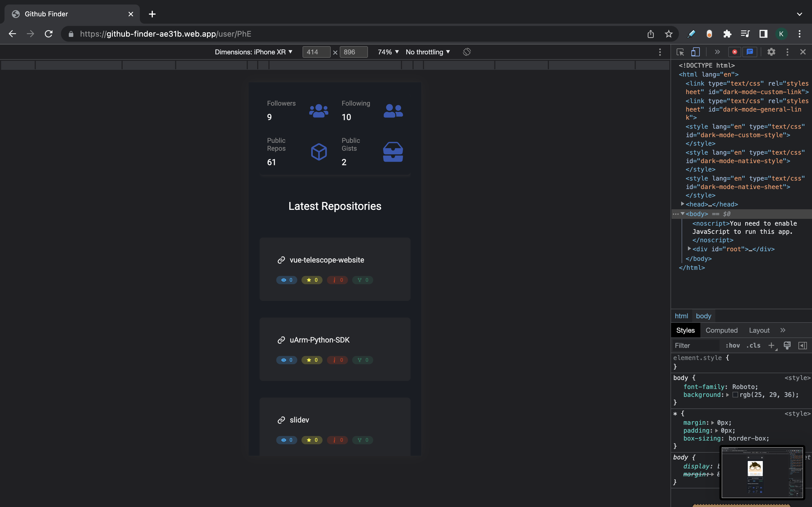Viewport: 812px width, 507px height.
Task: Select the inspect element cursor icon
Action: click(x=680, y=52)
